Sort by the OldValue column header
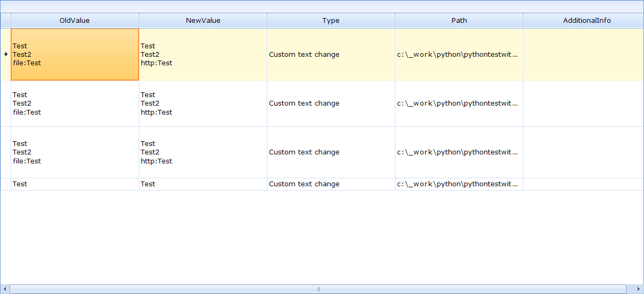 74,21
